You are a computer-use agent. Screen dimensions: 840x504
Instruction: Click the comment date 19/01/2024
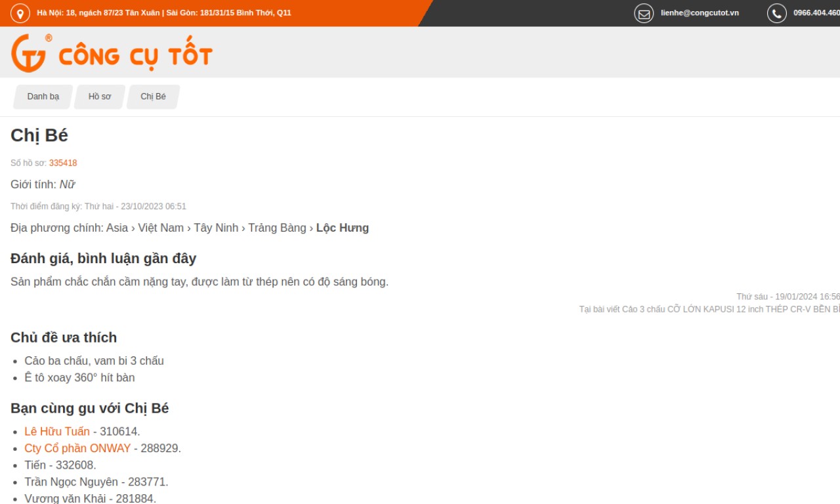(788, 297)
